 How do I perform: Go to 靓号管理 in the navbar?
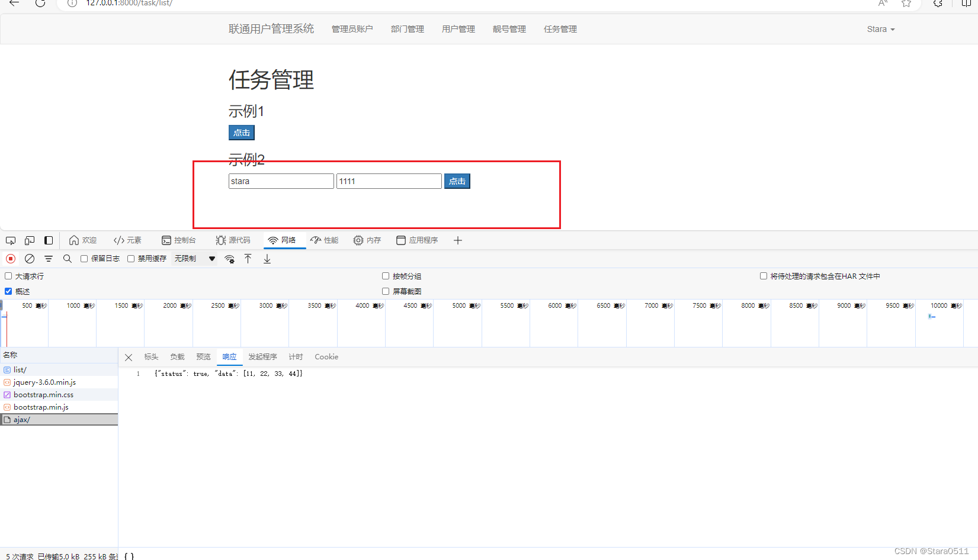tap(509, 29)
